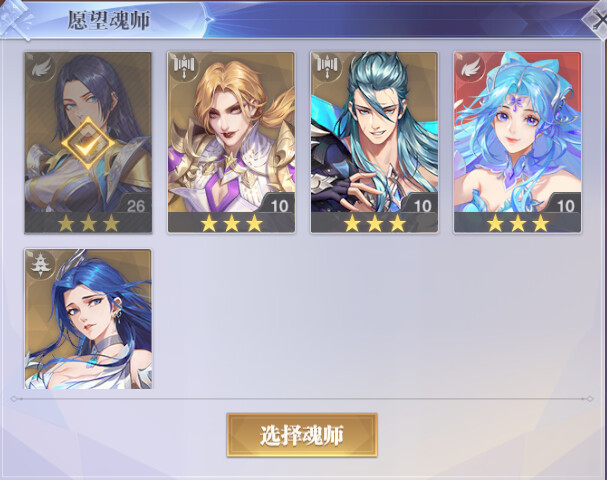607x480 pixels.
Task: Click three-star rating under teal-haired man
Action: 374,223
